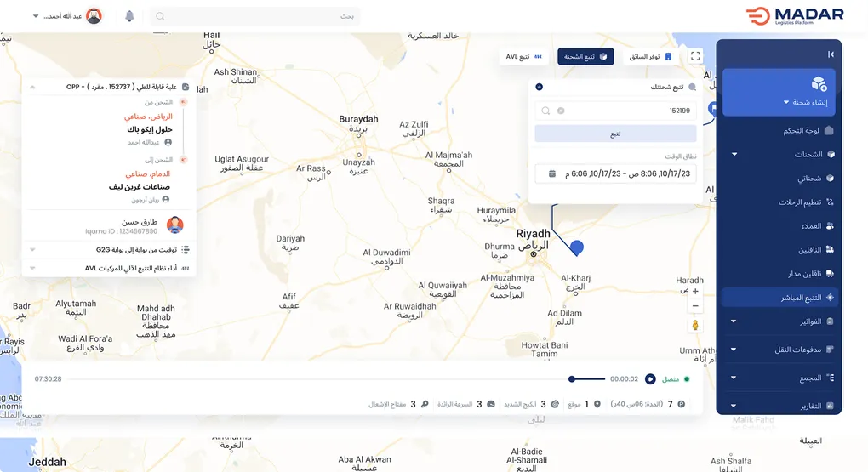The image size is (868, 472).
Task: Click the calendar icon in time range
Action: point(552,173)
